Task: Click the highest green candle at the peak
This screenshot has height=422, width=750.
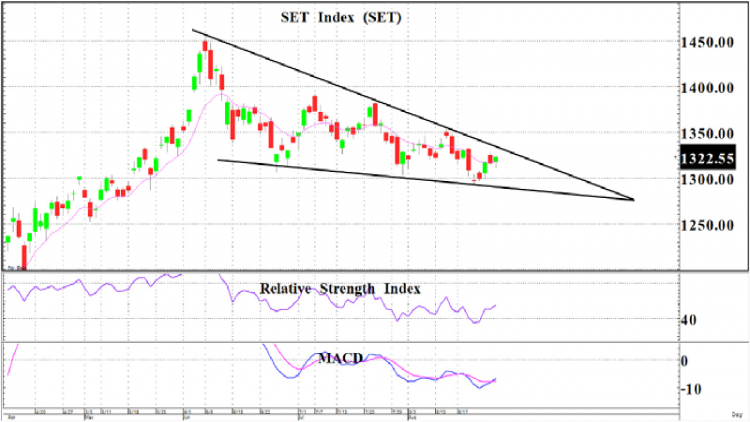Action: (x=200, y=63)
